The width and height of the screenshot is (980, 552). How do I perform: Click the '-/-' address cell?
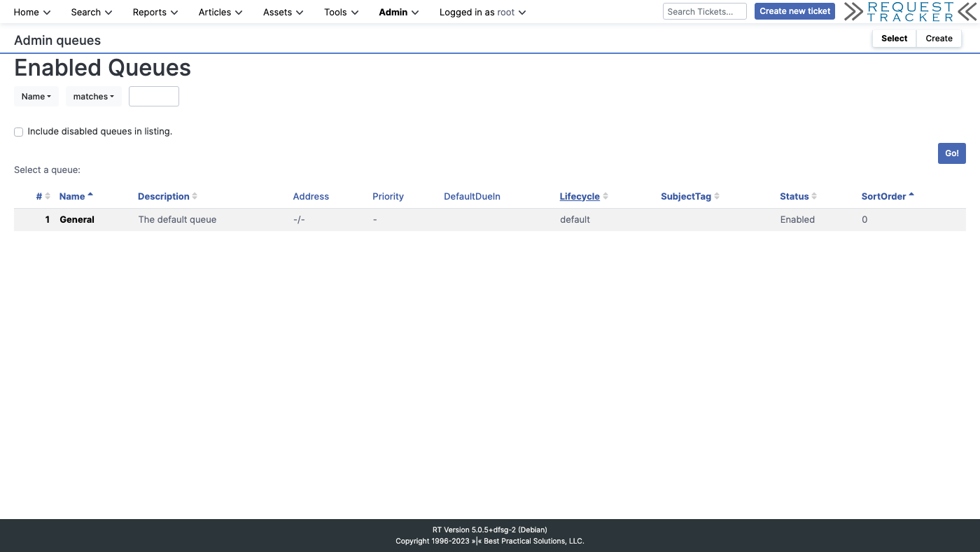point(299,219)
